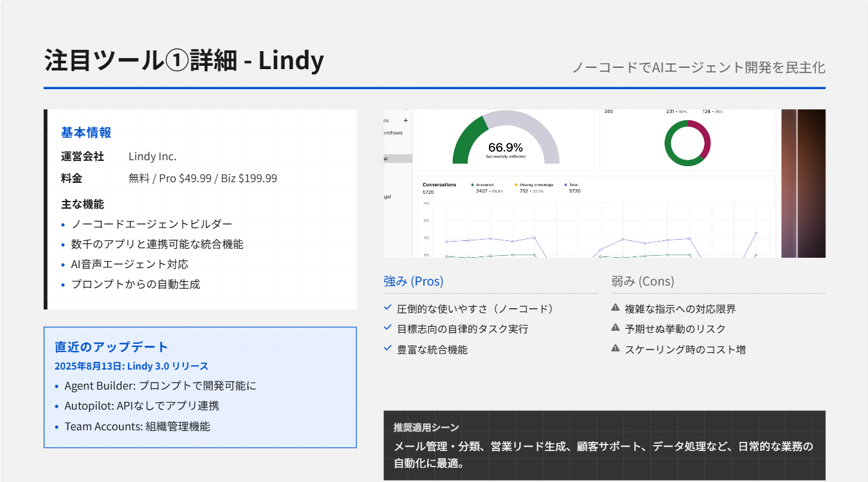Click the plus icon in the dashboard sidebar
868x482 pixels.
[x=406, y=120]
